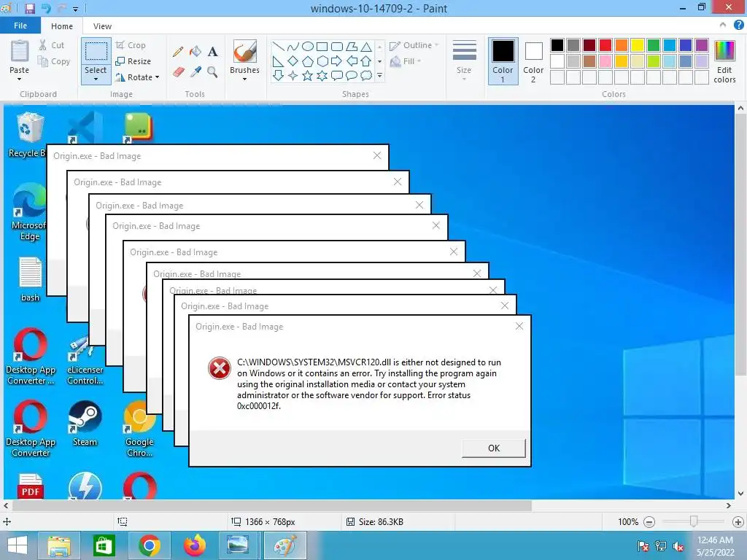The height and width of the screenshot is (560, 747).
Task: Open Edit colors
Action: [724, 62]
